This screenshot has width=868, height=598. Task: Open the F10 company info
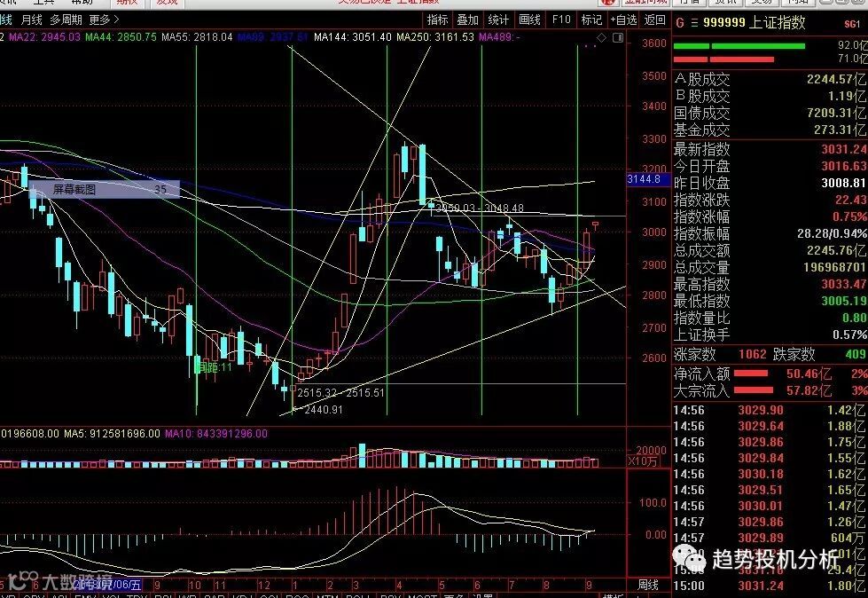[561, 20]
